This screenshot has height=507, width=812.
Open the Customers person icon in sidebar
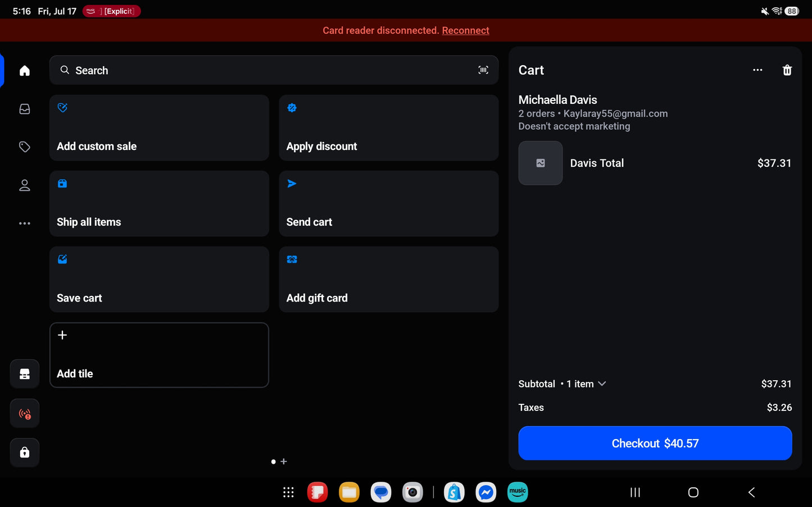point(25,185)
